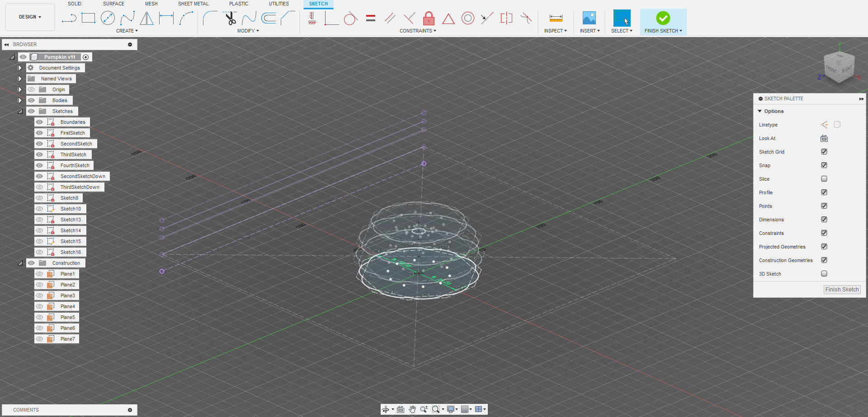Collapse the Browser panel
The image size is (868, 417).
tap(6, 45)
